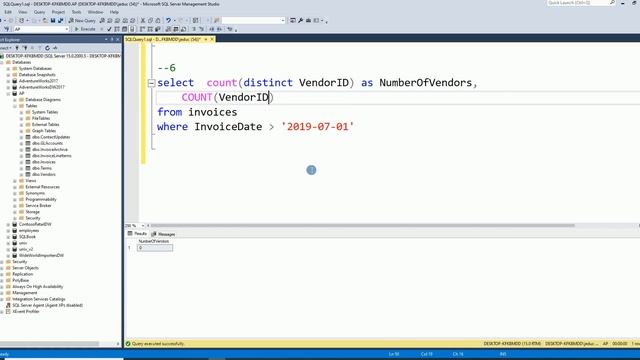The width and height of the screenshot is (640, 360).
Task: Click the Undo arrow icon
Action: pos(168,20)
